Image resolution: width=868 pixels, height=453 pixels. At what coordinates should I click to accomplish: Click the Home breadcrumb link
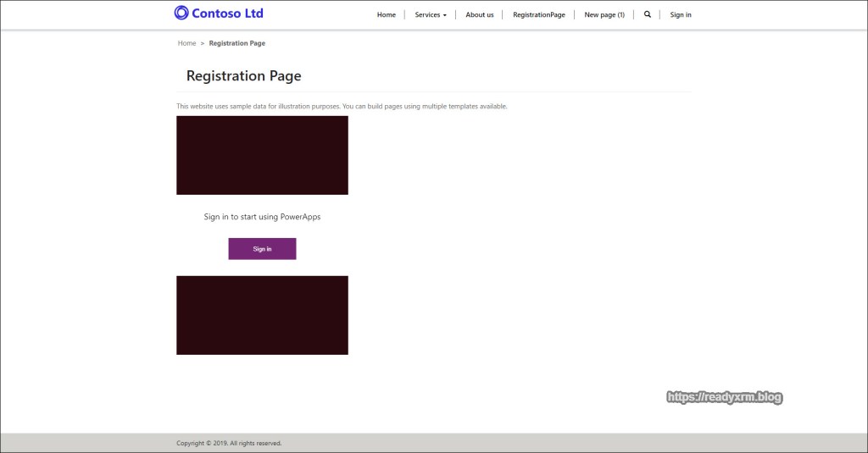click(x=186, y=43)
